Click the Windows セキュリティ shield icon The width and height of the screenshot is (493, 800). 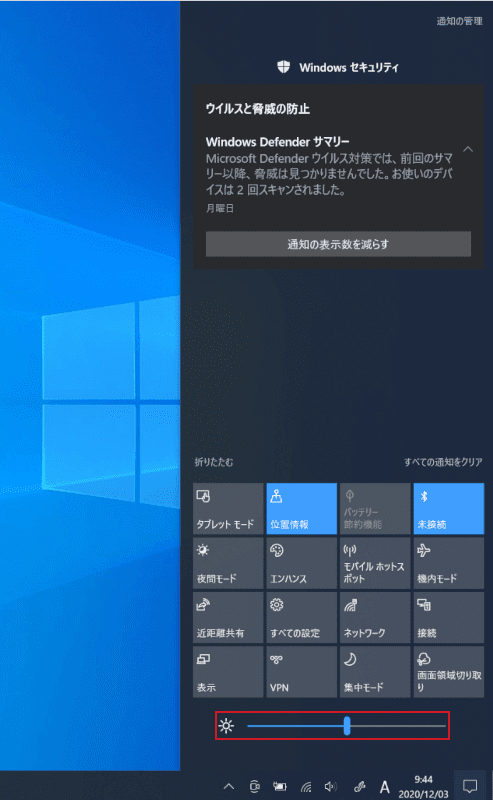[x=284, y=67]
